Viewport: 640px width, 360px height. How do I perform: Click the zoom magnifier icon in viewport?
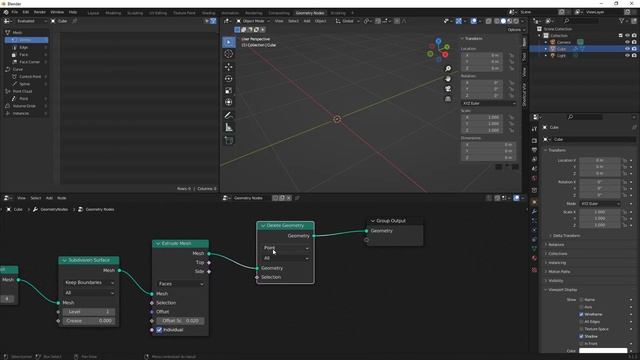pos(448,69)
